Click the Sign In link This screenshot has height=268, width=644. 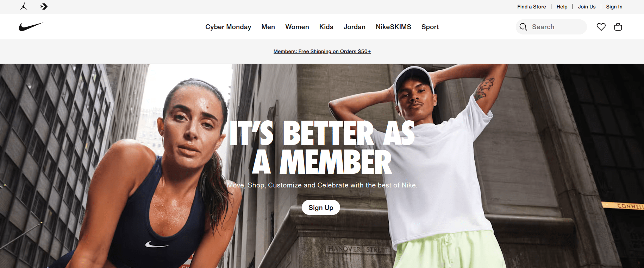coord(614,7)
